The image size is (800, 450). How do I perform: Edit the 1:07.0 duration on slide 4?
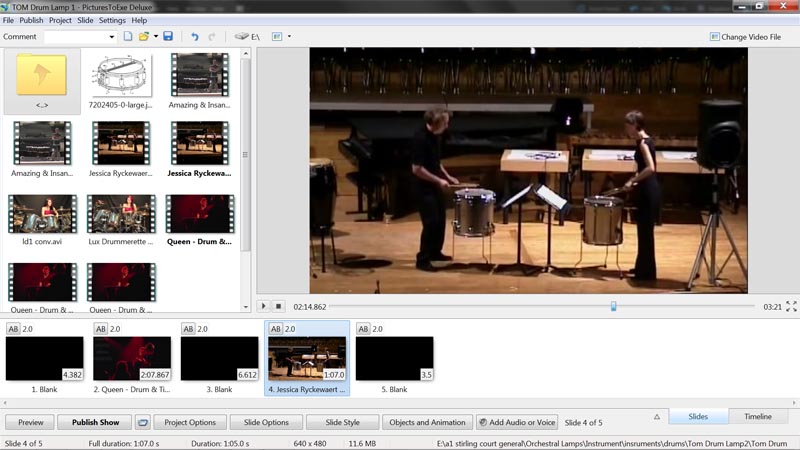point(334,374)
